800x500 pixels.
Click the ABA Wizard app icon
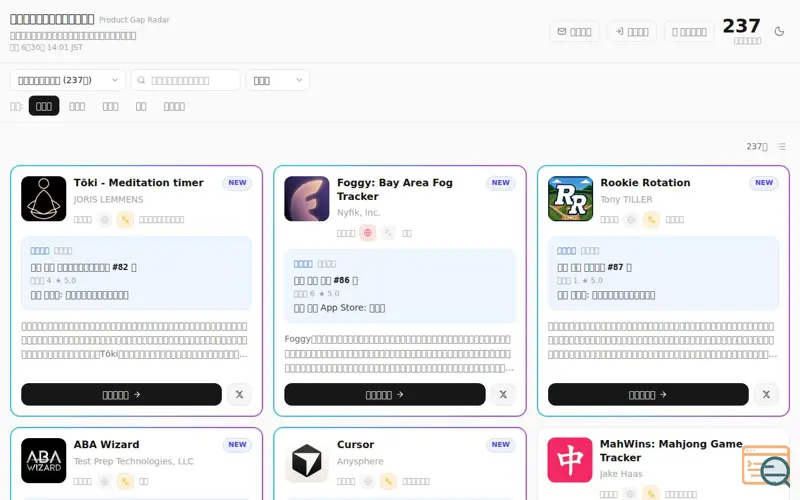(43, 460)
